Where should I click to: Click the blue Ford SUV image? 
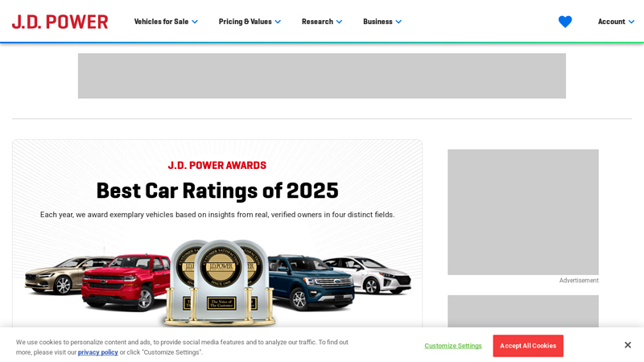click(311, 282)
